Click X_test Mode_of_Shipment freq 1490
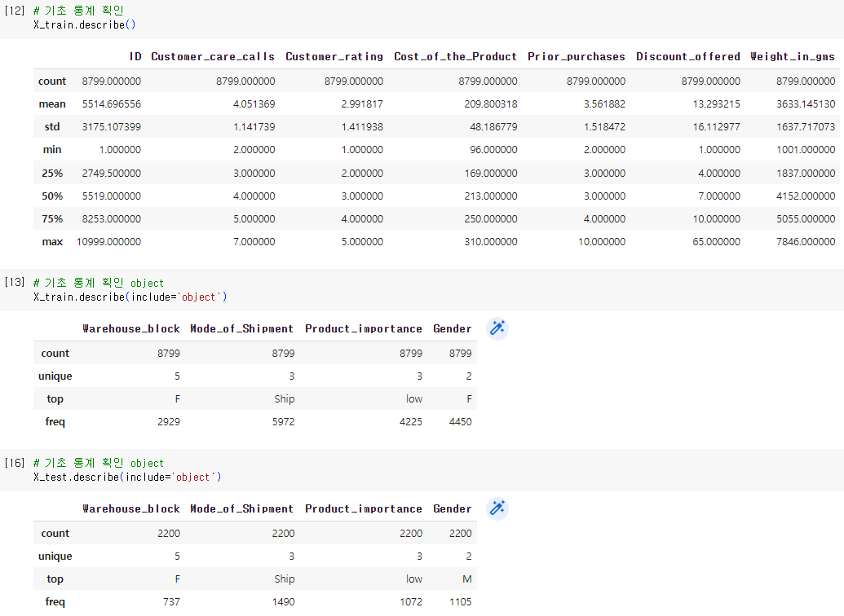The image size is (844, 616). tap(283, 602)
